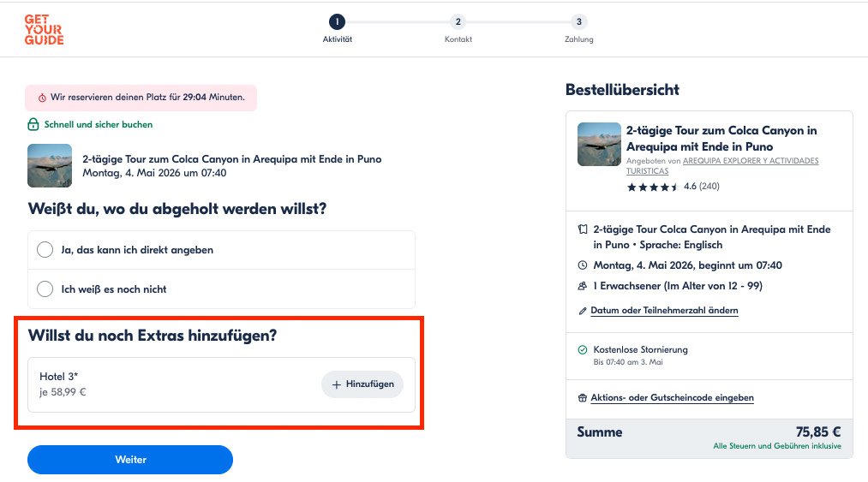Go to step 3 Zahlung
This screenshot has width=868, height=482.
(579, 22)
